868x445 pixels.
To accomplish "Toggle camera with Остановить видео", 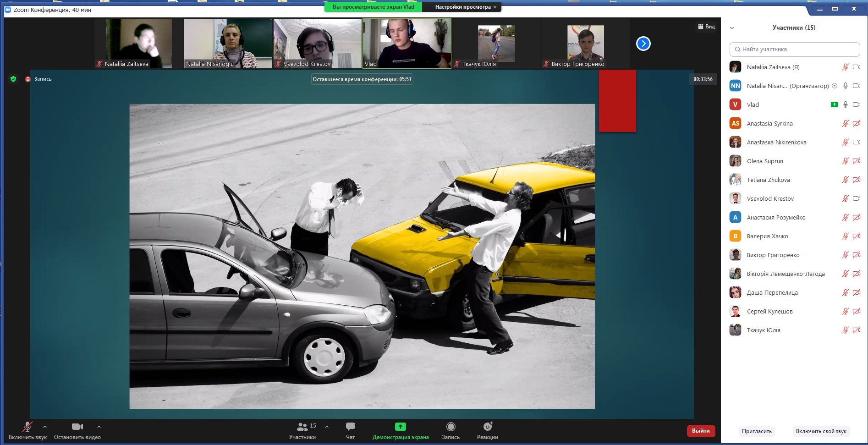I will pyautogui.click(x=77, y=427).
